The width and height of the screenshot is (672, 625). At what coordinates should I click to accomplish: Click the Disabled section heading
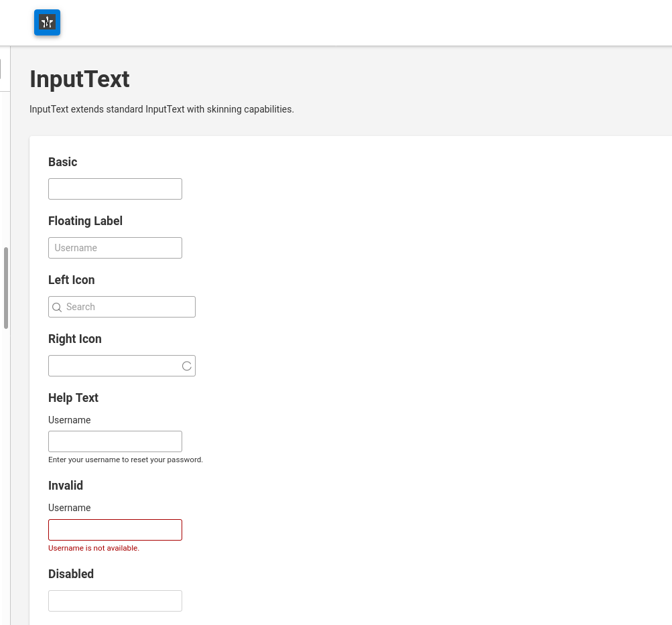pos(71,574)
